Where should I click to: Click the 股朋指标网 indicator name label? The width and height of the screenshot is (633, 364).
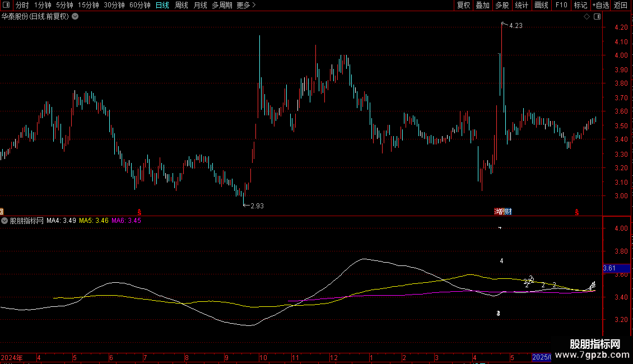point(27,221)
